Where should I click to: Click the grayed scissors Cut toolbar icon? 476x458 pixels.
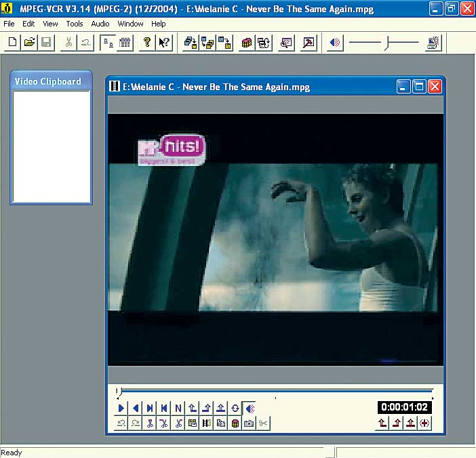[69, 43]
